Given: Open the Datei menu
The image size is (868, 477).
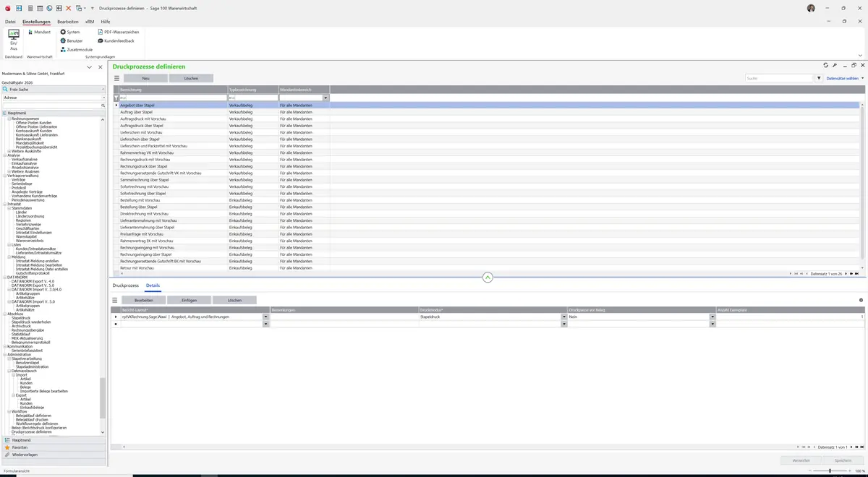Looking at the screenshot, I should pos(10,22).
